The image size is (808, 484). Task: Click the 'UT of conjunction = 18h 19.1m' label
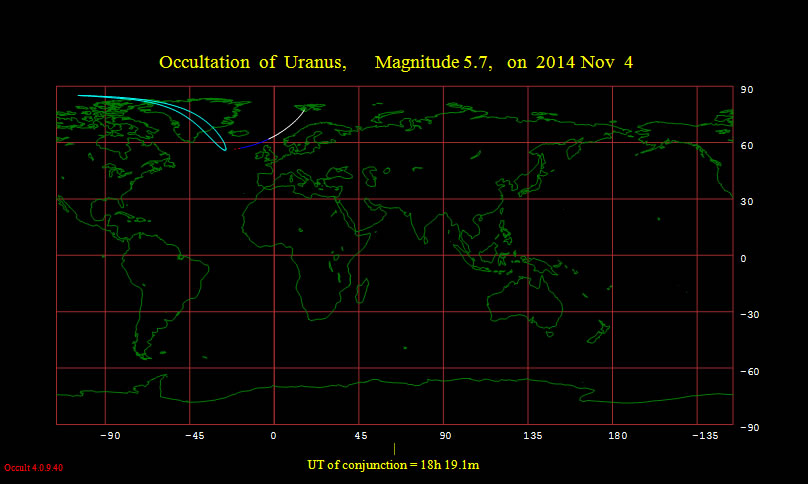[393, 465]
